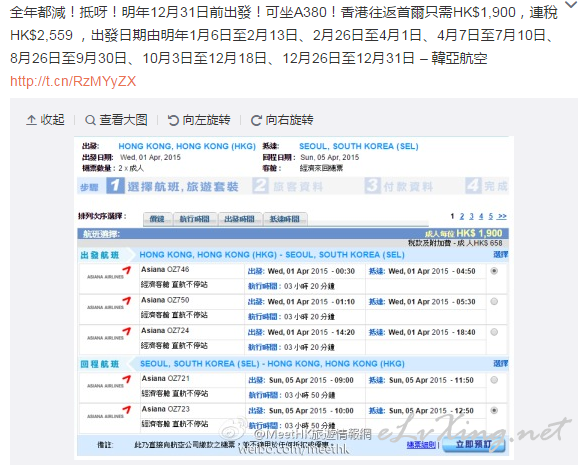
Task: Click the 出發航班 outbound section heading
Action: coord(100,255)
